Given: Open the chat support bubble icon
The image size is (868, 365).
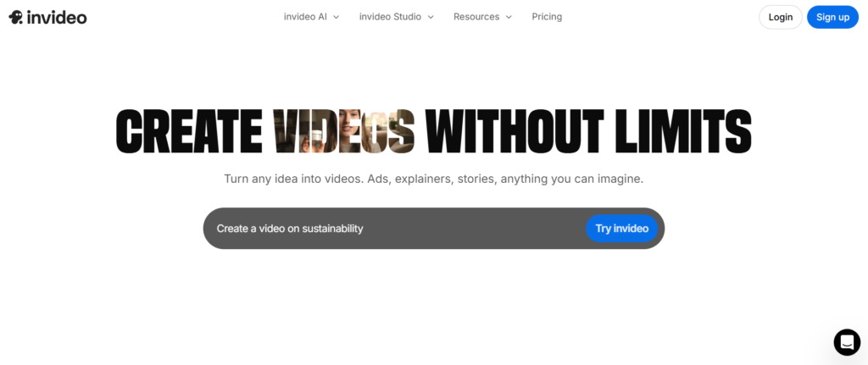Looking at the screenshot, I should tap(847, 342).
